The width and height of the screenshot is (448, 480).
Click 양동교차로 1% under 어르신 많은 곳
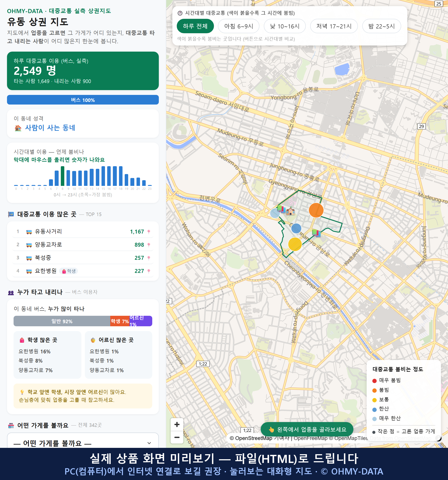coord(107,370)
